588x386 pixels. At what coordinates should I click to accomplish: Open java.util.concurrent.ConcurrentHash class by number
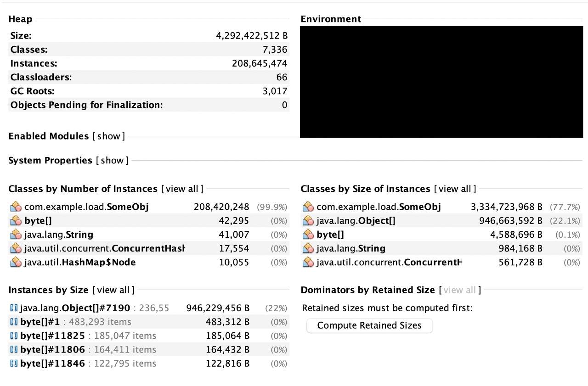pos(104,248)
